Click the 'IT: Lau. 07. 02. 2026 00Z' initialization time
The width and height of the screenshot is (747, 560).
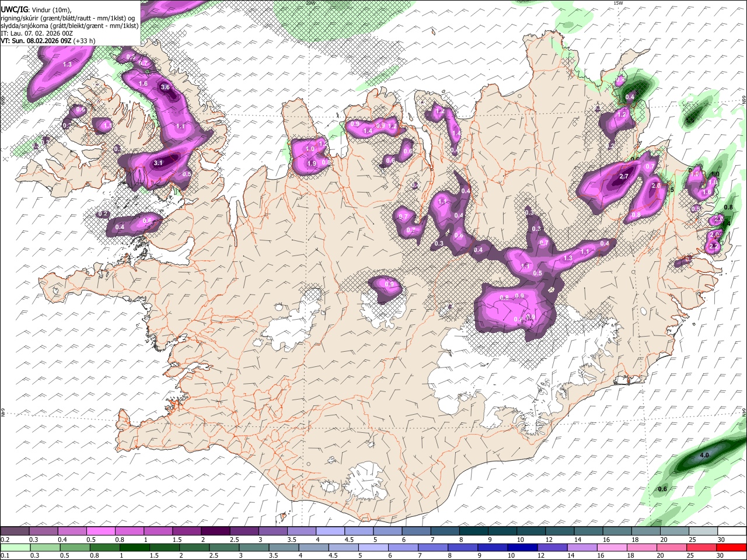[x=37, y=33]
